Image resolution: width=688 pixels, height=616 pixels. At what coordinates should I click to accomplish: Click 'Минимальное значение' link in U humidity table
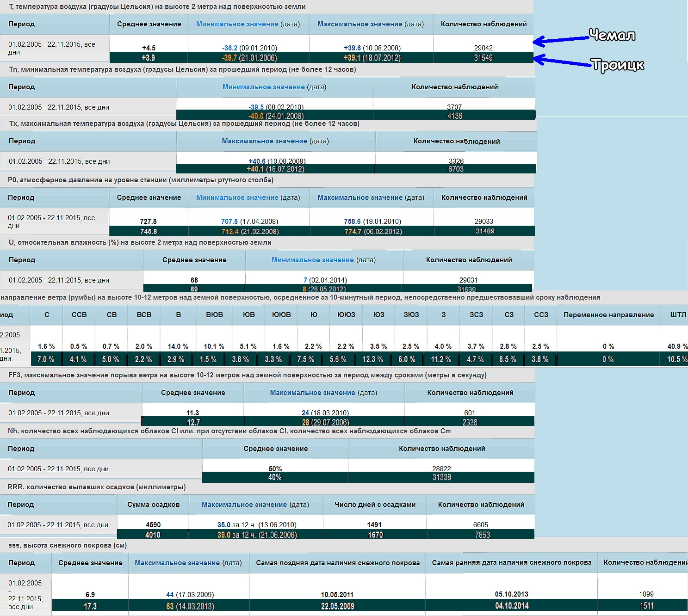point(312,260)
